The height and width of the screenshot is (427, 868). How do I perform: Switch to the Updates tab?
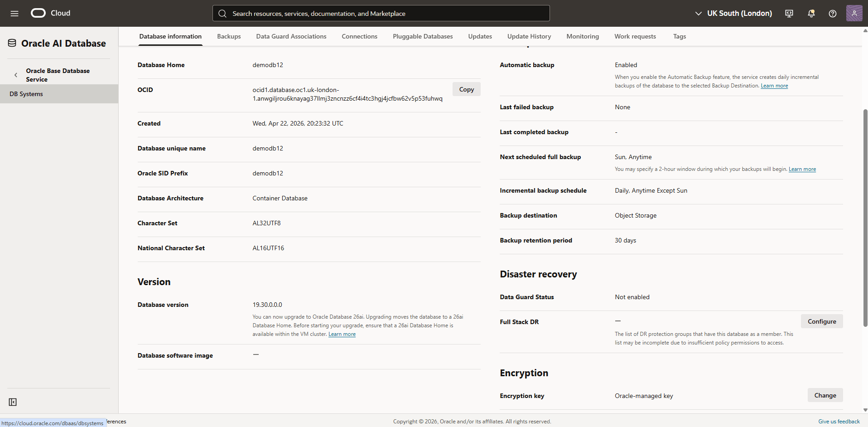(480, 36)
